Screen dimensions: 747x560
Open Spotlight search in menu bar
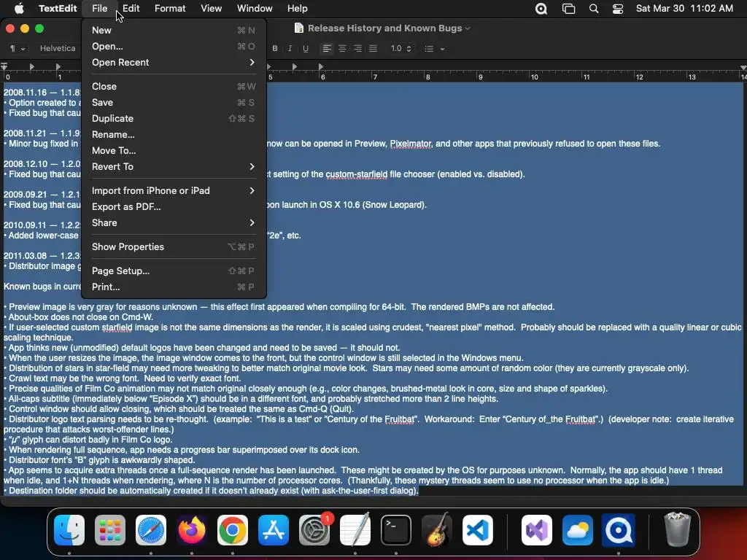(594, 9)
